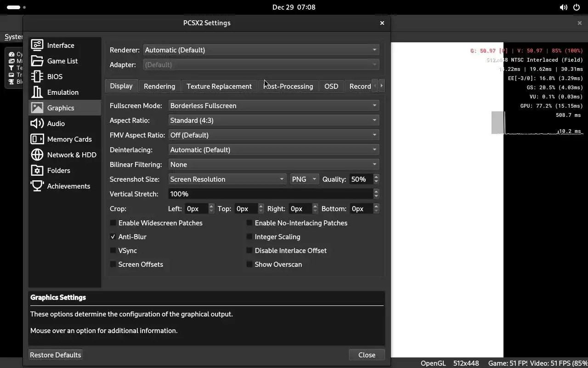
Task: Click the Memory Cards icon
Action: pyautogui.click(x=37, y=139)
